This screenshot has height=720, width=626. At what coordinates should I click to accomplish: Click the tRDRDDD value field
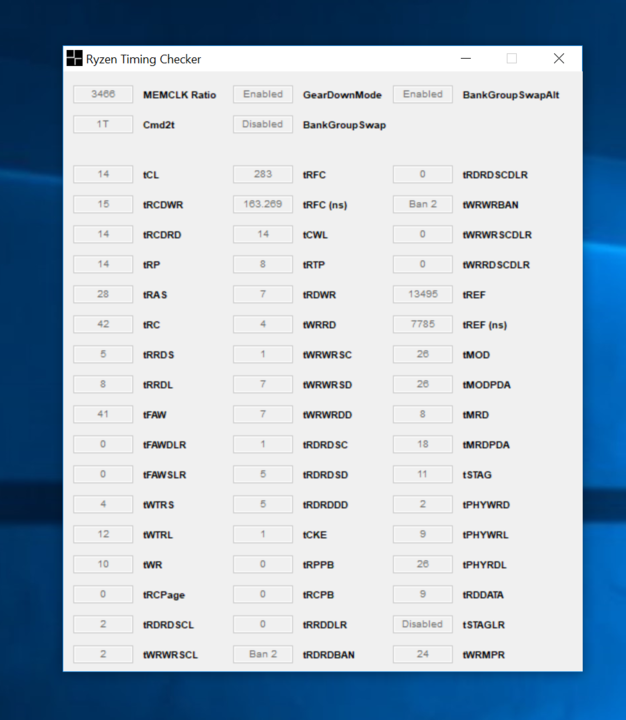(263, 504)
